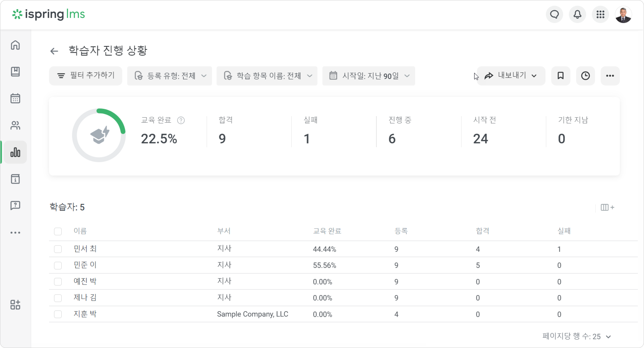Open the course catalog book icon
644x348 pixels.
tap(15, 72)
